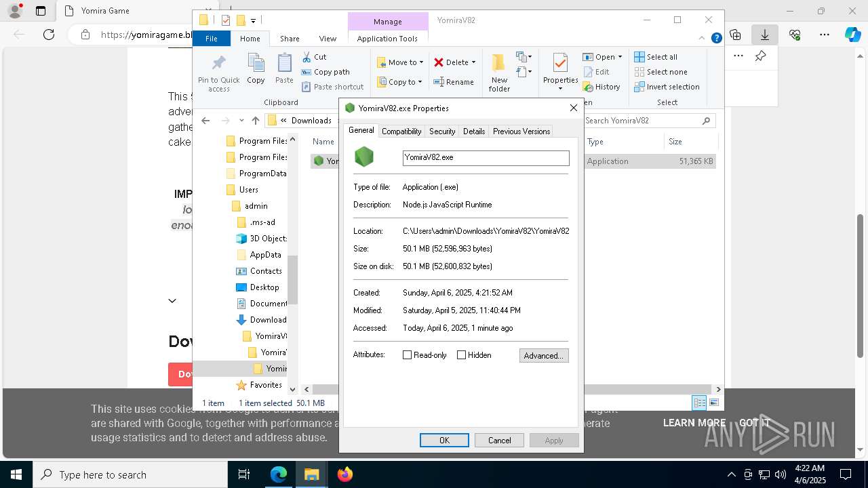Image resolution: width=868 pixels, height=488 pixels.
Task: Go up one folder level arrow
Action: click(255, 121)
